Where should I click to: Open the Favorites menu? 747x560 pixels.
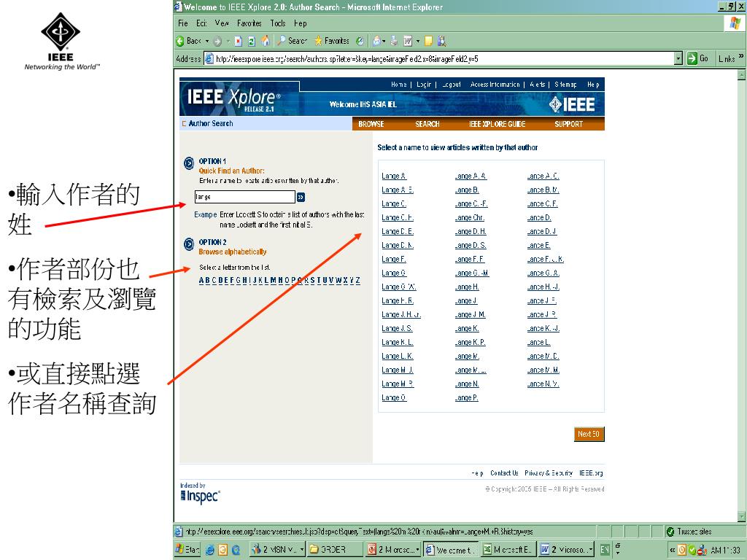249,23
